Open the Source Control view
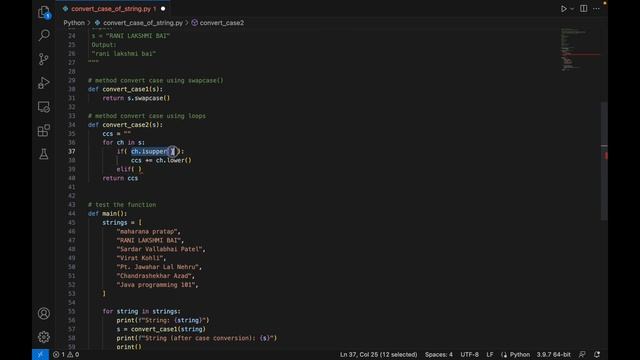The height and width of the screenshot is (360, 640). pos(44,59)
